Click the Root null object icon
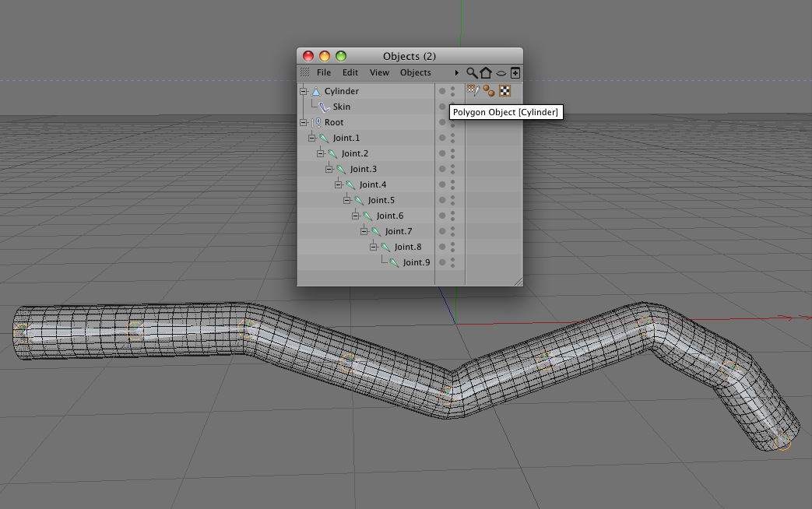 pyautogui.click(x=316, y=122)
